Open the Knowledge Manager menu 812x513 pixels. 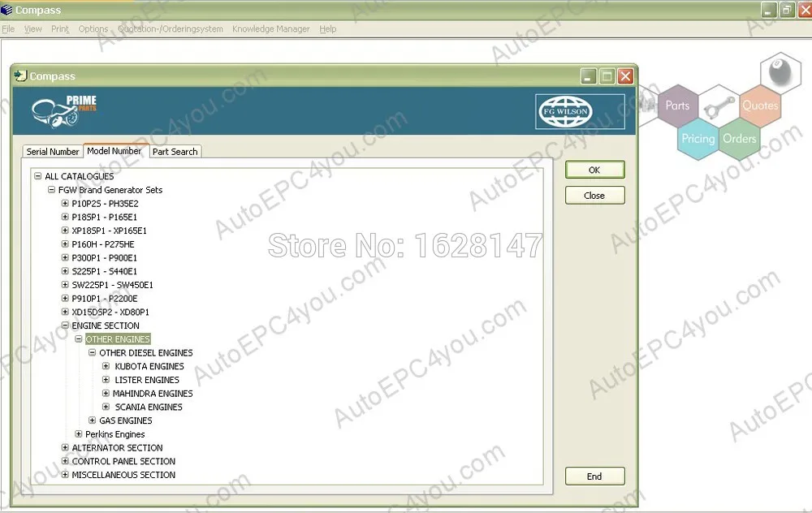tap(271, 29)
